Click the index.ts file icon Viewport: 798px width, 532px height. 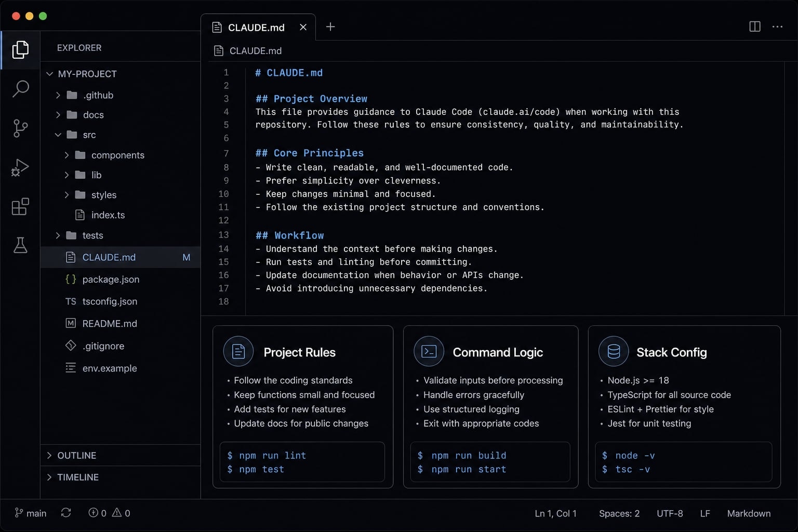click(x=80, y=215)
